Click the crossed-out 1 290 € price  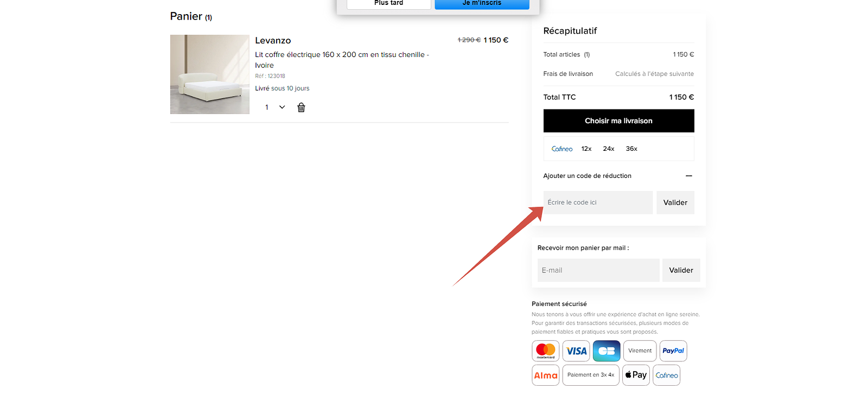coord(469,40)
